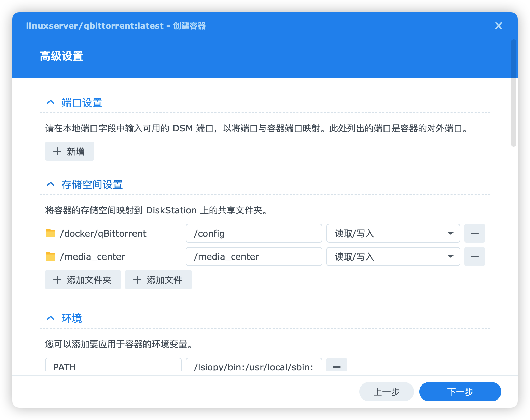
Task: Open permission dropdown for /config mount
Action: [393, 233]
